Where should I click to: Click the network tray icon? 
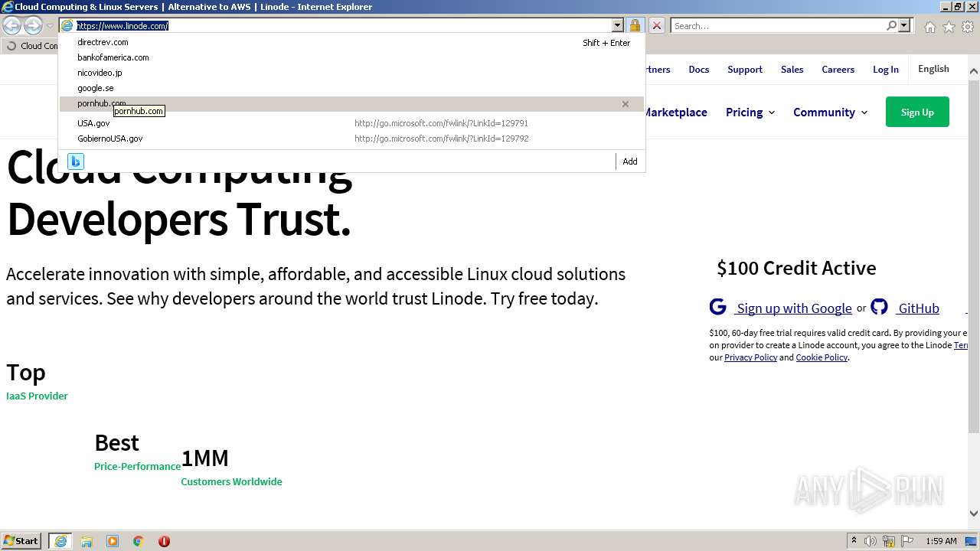pyautogui.click(x=889, y=541)
